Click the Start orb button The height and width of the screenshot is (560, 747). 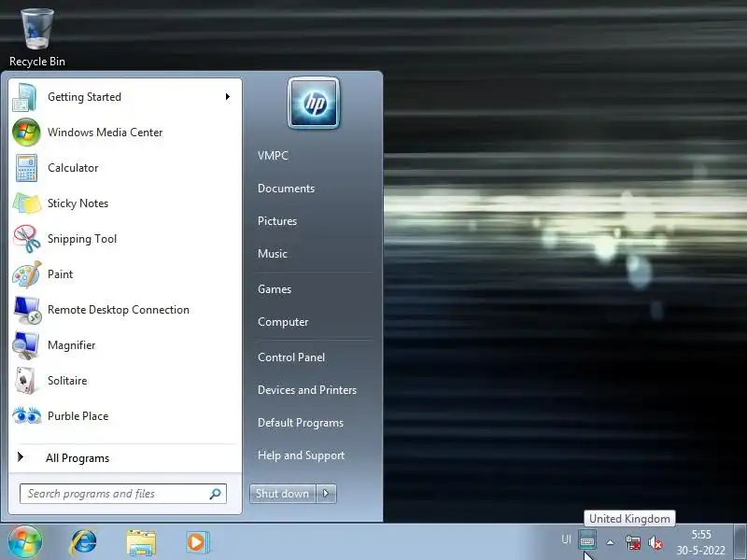coord(25,542)
